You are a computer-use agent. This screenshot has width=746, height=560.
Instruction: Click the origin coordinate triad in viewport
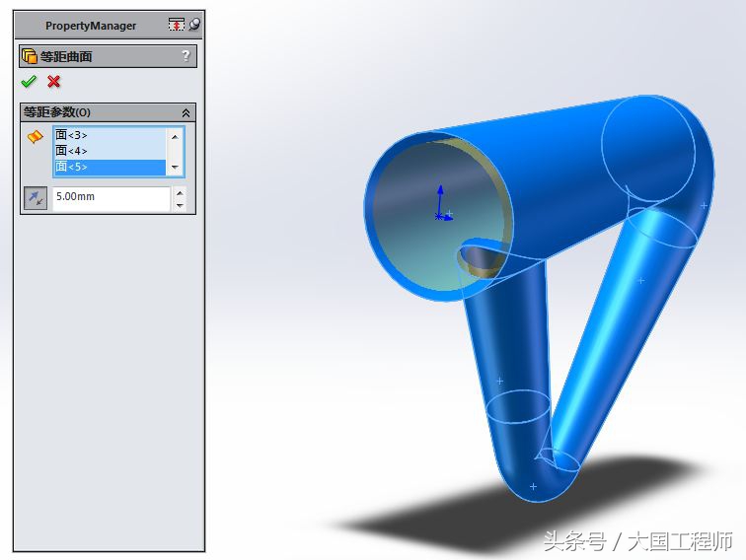point(441,204)
